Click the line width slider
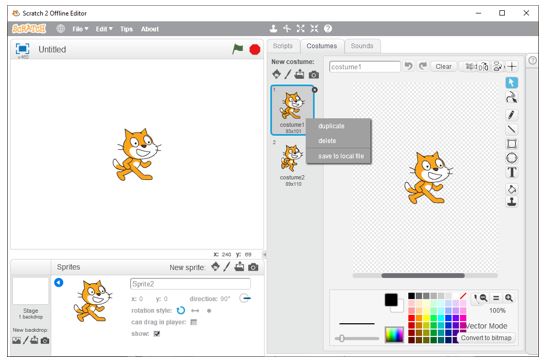546x363 pixels. pos(357,338)
